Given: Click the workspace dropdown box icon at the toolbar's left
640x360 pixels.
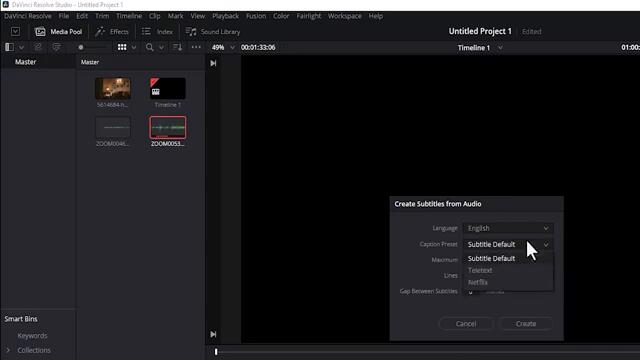Looking at the screenshot, I should 16,31.
